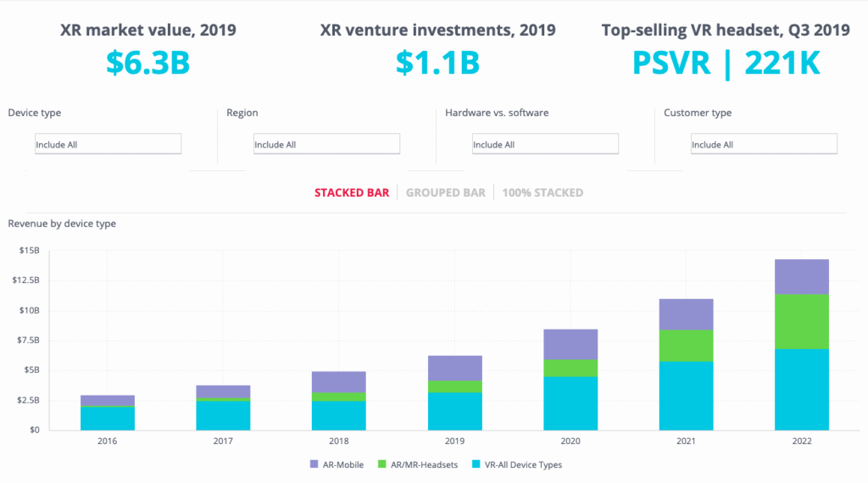
Task: Click the 2016 x-axis label
Action: (108, 441)
